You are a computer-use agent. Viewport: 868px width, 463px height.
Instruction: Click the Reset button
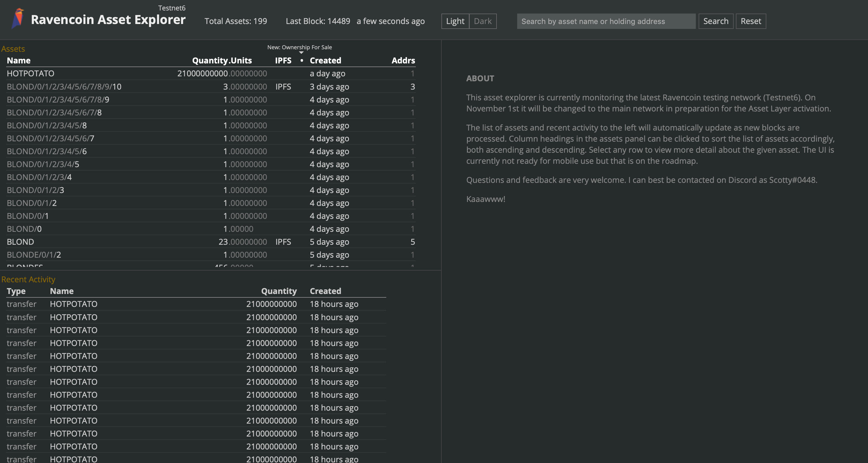click(751, 21)
